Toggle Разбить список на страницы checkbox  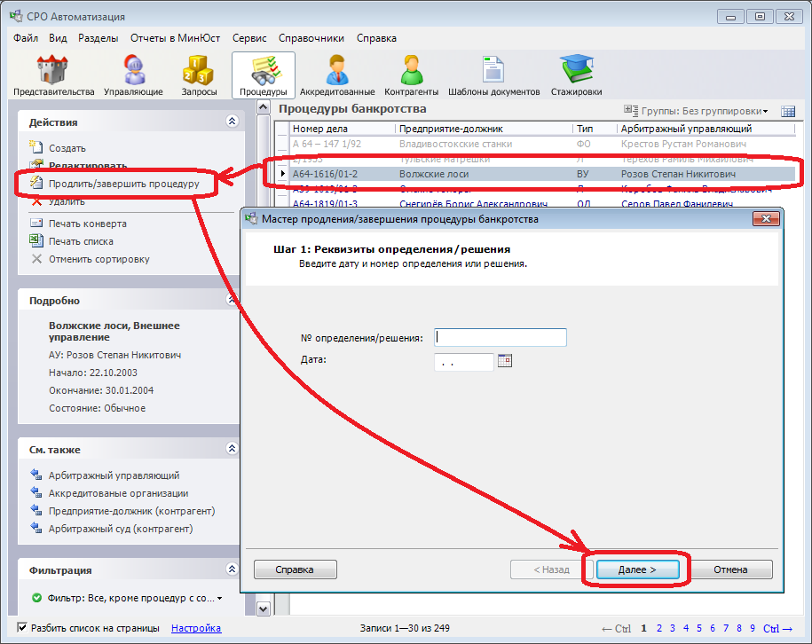coord(23,628)
